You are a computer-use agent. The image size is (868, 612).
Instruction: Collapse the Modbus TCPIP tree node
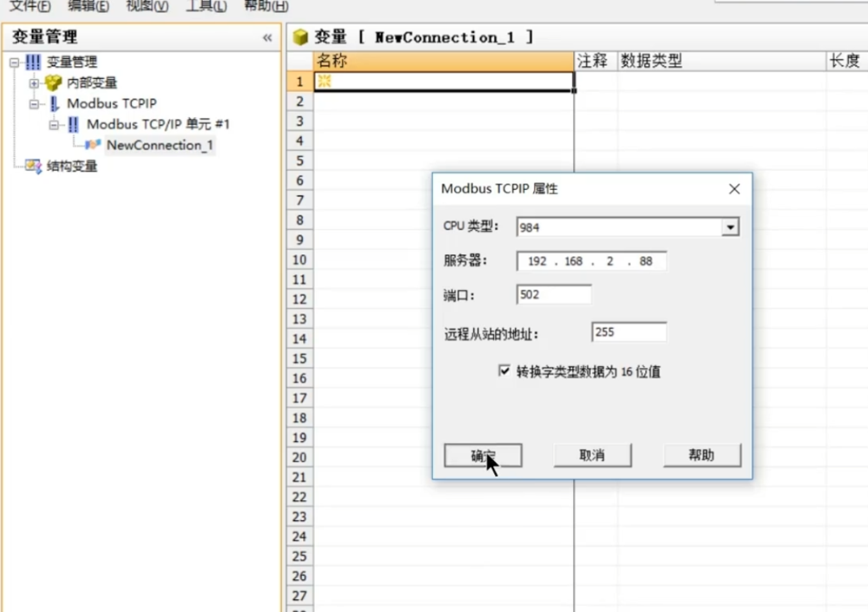[35, 103]
